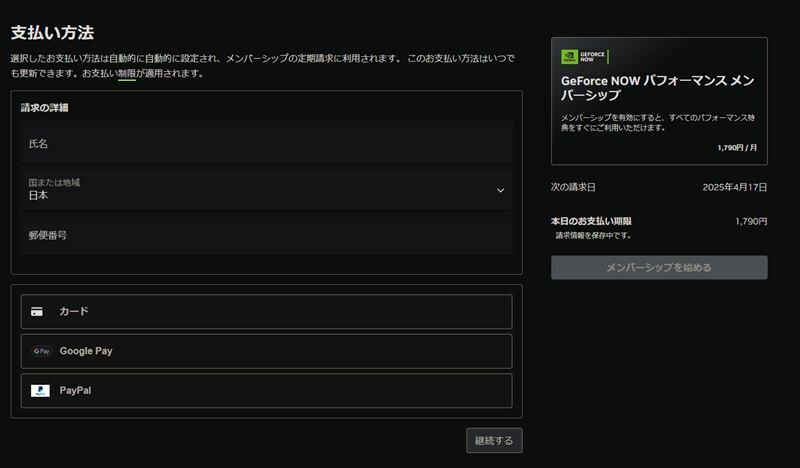
Task: Focus the 郵便番号 input field
Action: [x=266, y=235]
